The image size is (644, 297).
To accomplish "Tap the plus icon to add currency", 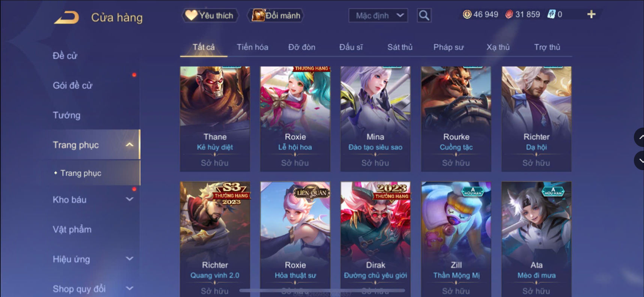I will pyautogui.click(x=591, y=14).
